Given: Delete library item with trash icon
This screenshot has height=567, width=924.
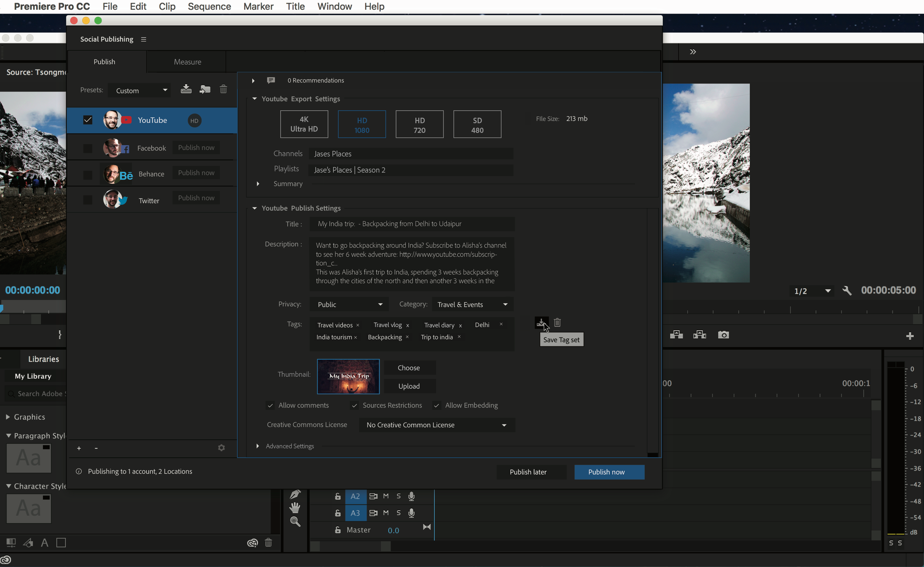Looking at the screenshot, I should click(x=269, y=542).
